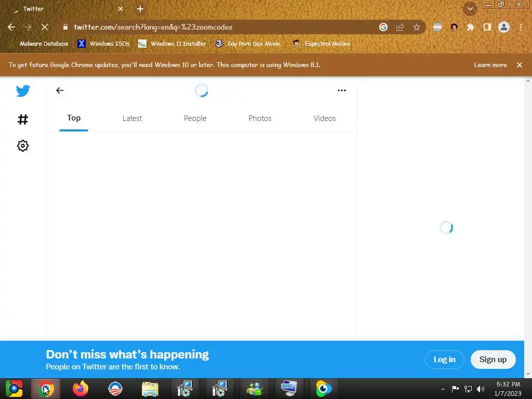The width and height of the screenshot is (532, 399).
Task: Open the Windows 11 Installer bookmark
Action: click(172, 44)
